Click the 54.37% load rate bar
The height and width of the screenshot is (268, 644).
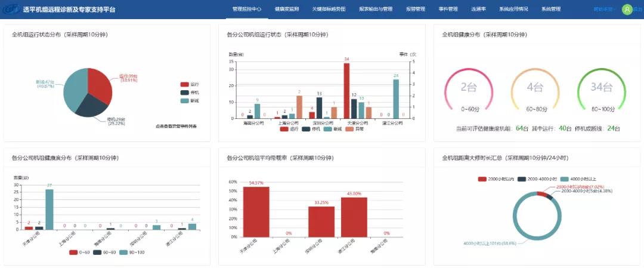256,212
